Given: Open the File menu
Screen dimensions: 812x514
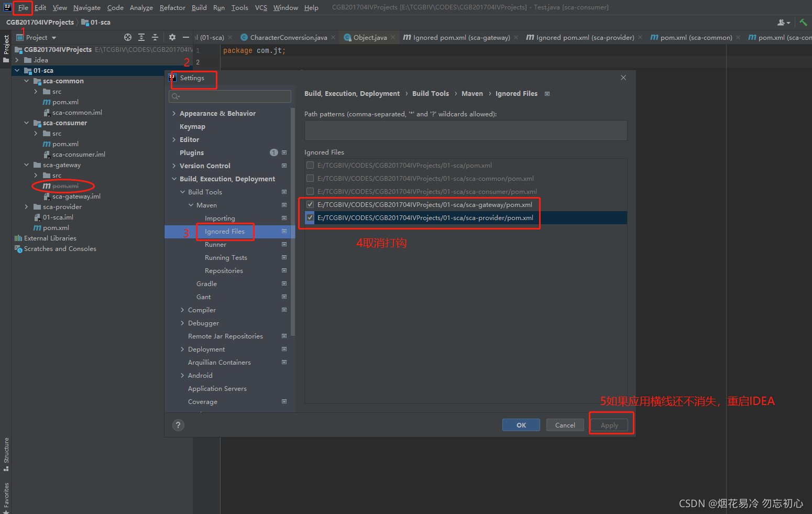Looking at the screenshot, I should tap(23, 7).
